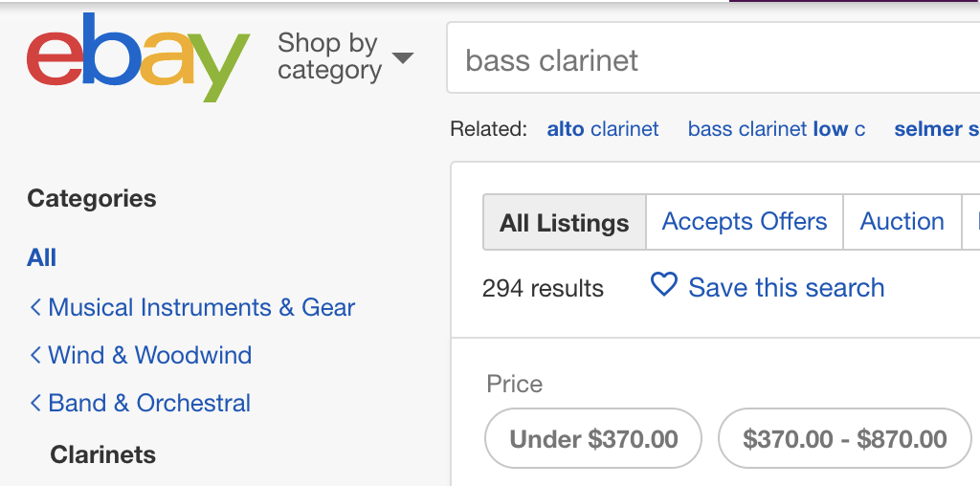Screen dimensions: 980x486
Task: Click back chevron beside Musical Instruments & Gear
Action: [x=35, y=307]
